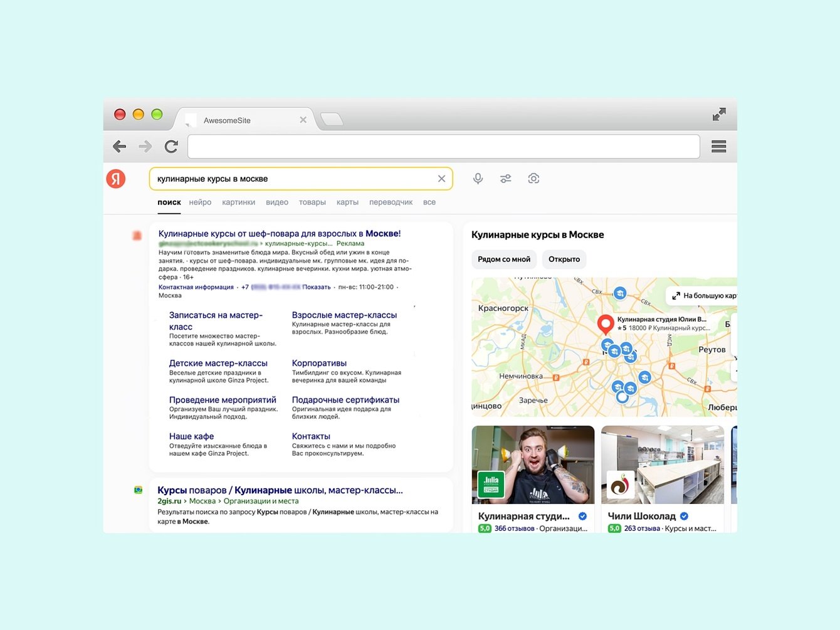Reload the page with refresh icon
This screenshot has width=840, height=630.
point(171,147)
